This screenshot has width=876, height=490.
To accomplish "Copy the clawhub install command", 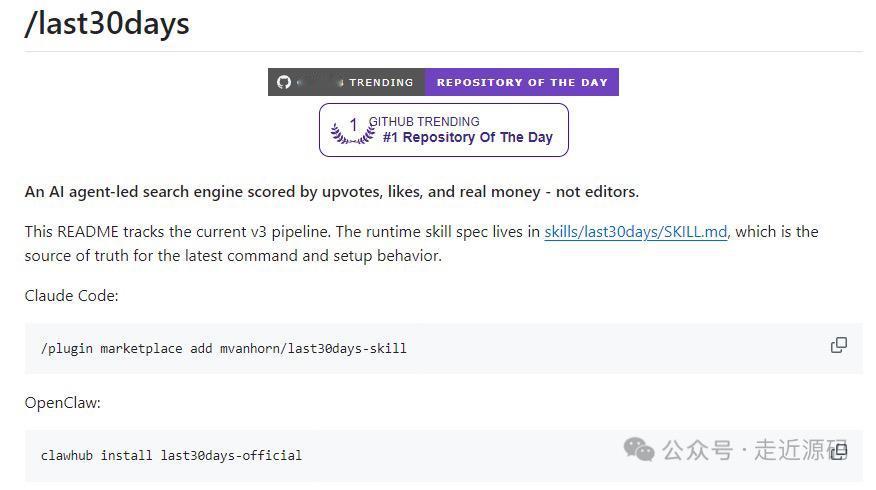I will pyautogui.click(x=839, y=451).
